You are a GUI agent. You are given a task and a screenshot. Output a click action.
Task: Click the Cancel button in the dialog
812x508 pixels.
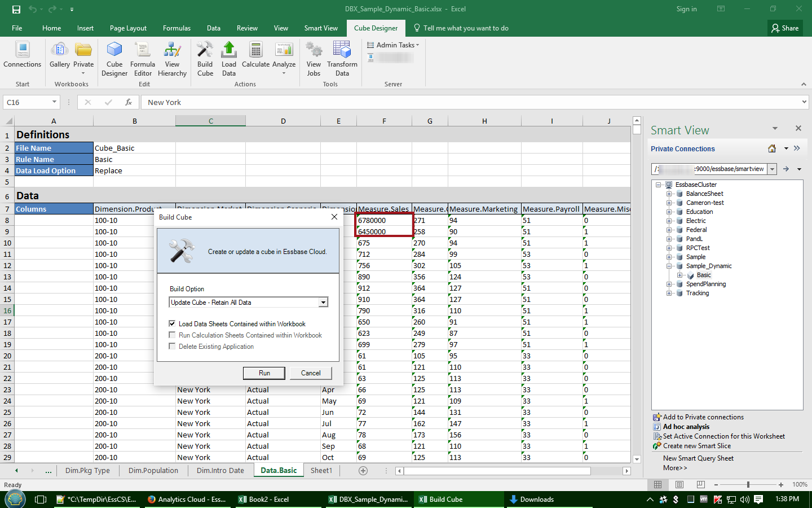point(311,373)
